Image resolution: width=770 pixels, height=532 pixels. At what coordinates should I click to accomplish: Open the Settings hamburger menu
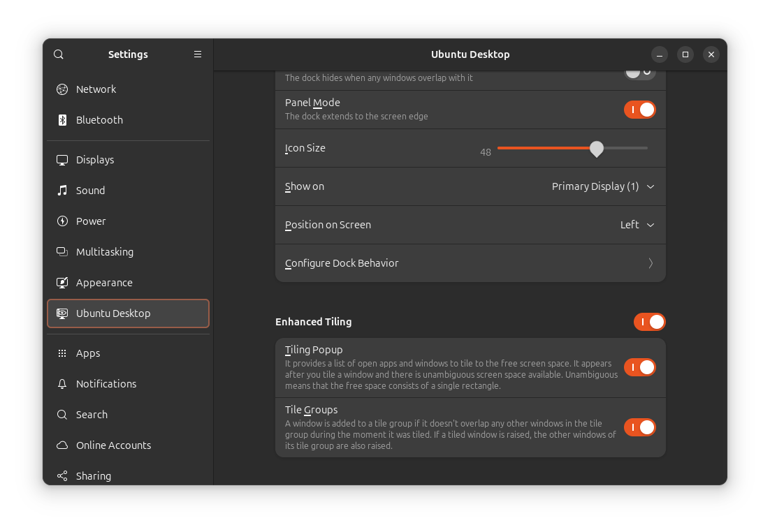(x=198, y=54)
